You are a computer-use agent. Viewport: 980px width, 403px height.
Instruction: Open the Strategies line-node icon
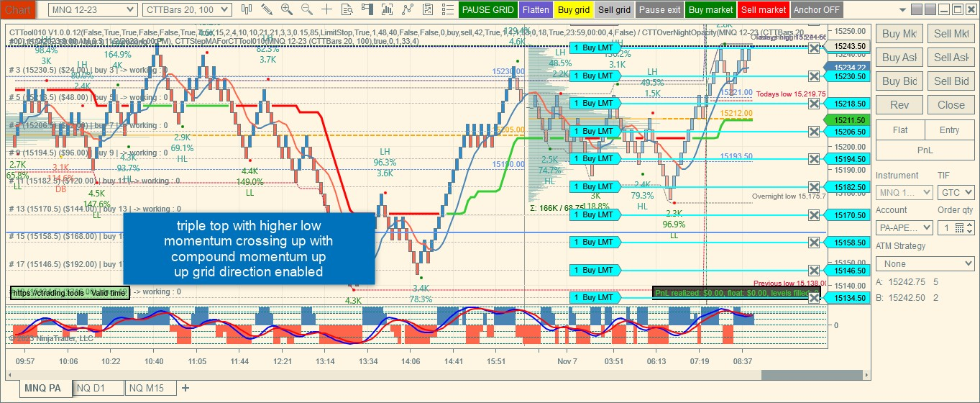(x=408, y=9)
